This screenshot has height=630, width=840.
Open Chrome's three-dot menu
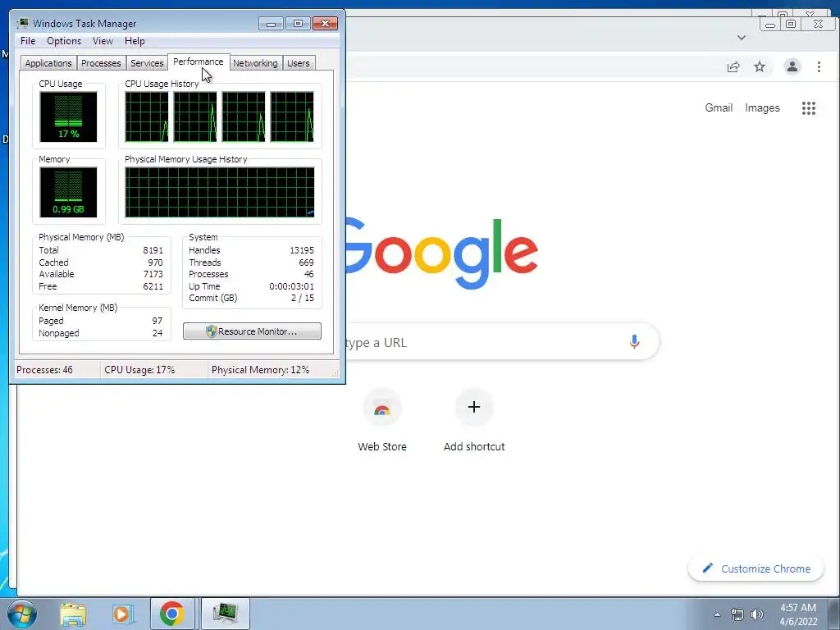click(x=819, y=67)
